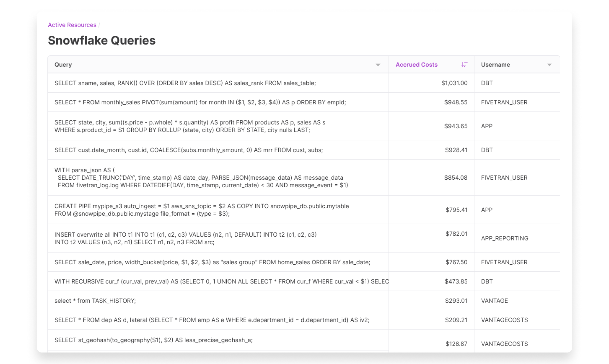Click the Username column header
The width and height of the screenshot is (609, 364).
[495, 64]
